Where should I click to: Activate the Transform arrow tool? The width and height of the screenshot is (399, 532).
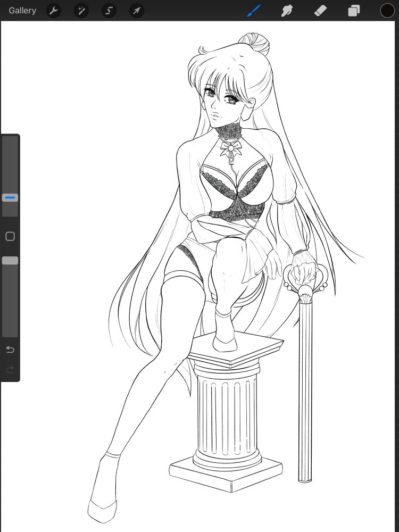[137, 11]
